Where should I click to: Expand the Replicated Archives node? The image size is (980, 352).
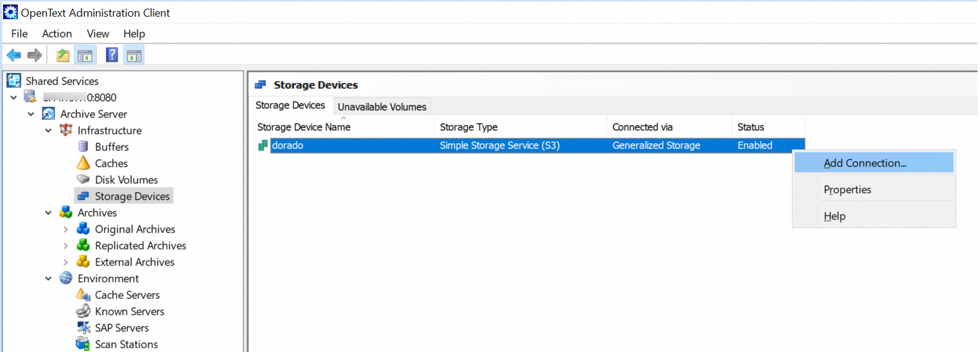[66, 246]
